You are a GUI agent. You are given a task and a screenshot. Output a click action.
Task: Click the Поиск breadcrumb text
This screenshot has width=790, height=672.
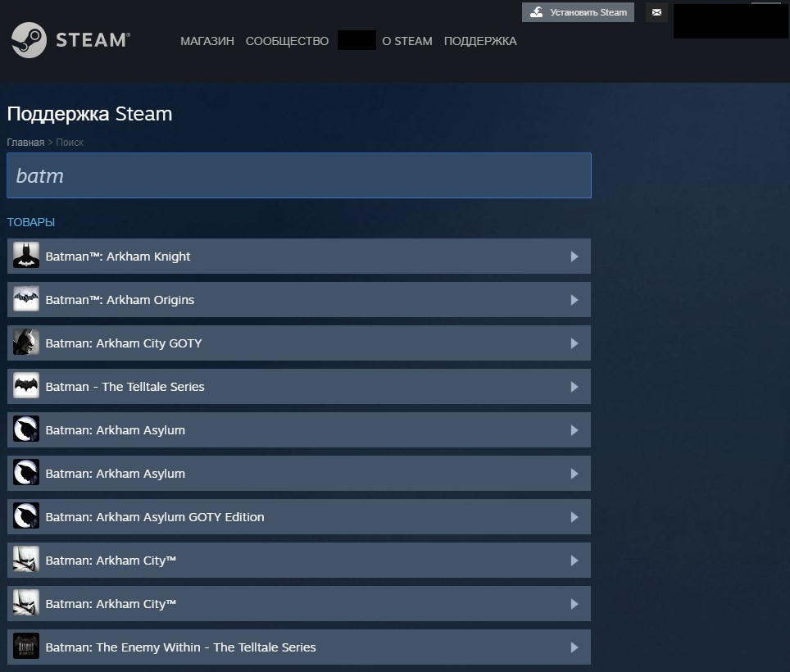[x=70, y=143]
